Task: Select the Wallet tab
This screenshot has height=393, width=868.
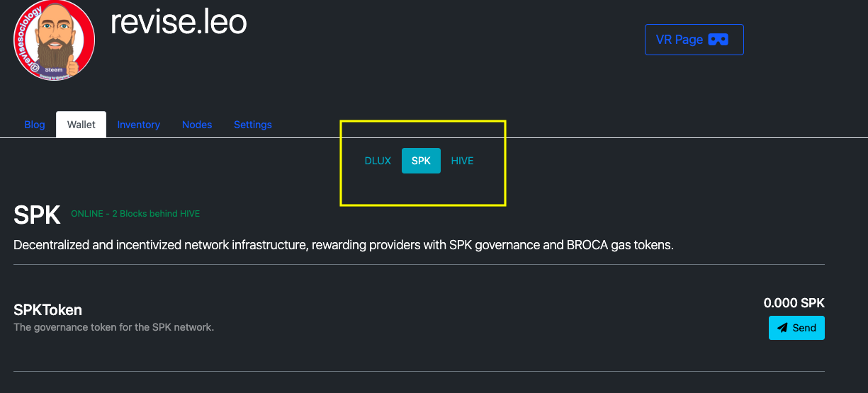Action: click(81, 125)
